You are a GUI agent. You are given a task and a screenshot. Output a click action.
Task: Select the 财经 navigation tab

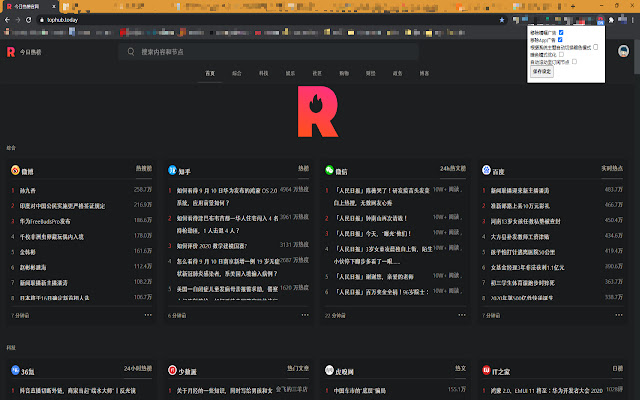coord(371,73)
